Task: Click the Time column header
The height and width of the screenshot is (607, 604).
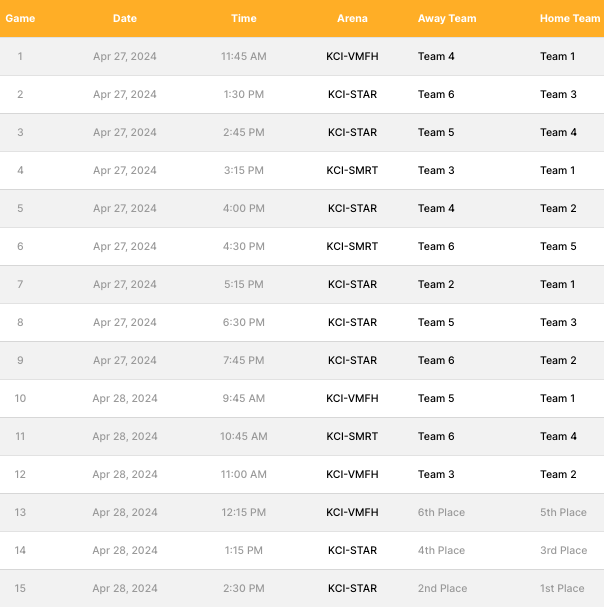Action: (244, 18)
